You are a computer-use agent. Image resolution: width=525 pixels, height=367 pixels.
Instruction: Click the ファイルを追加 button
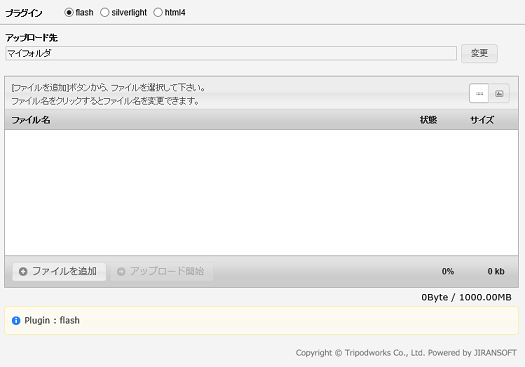[59, 271]
